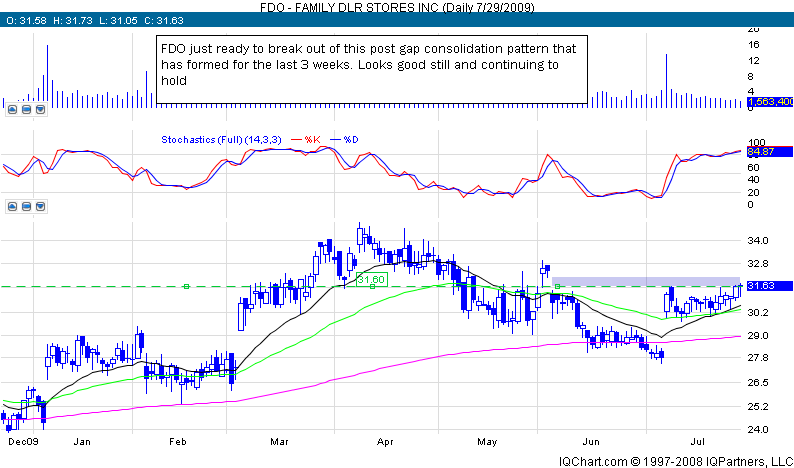The image size is (794, 468).
Task: Click the FDO - FAMILY DLR STORES INC chart title
Action: 395,7
